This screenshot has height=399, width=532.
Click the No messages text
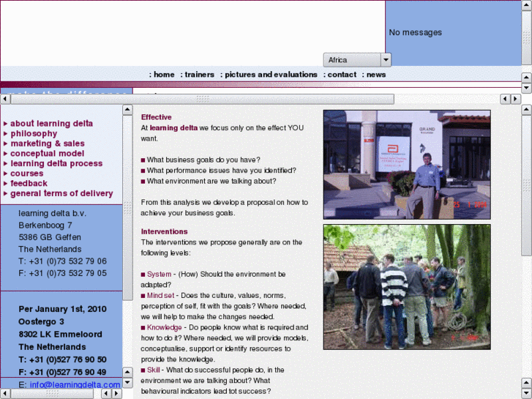click(x=416, y=33)
